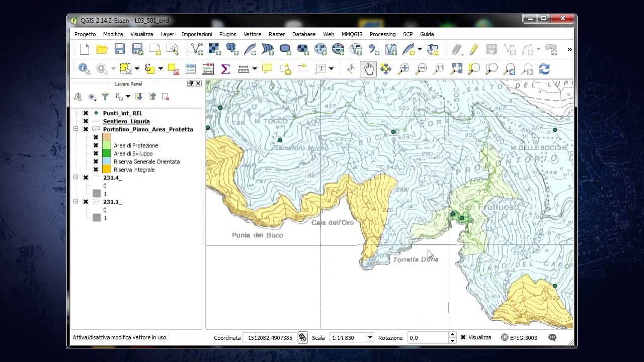Screen dimensions: 644x362
Task: Zoom to full extent
Action: click(456, 69)
